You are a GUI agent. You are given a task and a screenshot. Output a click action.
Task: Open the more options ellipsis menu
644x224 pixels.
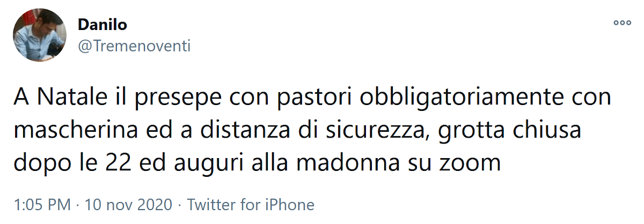[x=623, y=23]
